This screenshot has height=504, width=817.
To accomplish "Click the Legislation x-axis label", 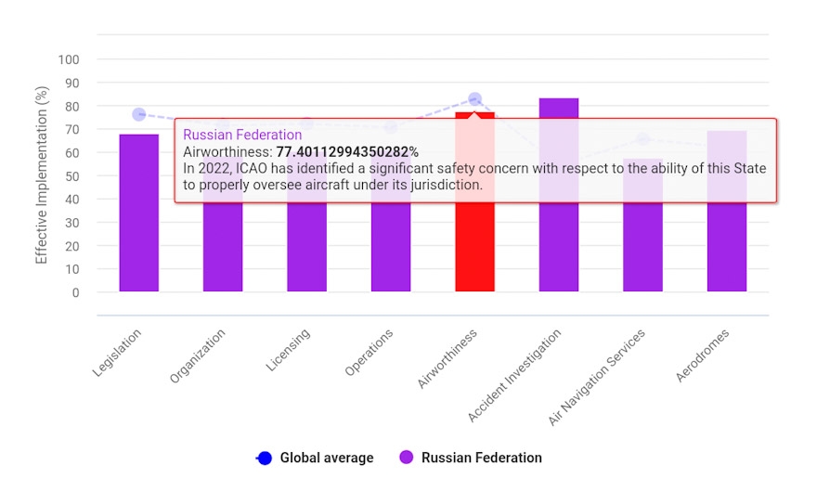I will (118, 352).
